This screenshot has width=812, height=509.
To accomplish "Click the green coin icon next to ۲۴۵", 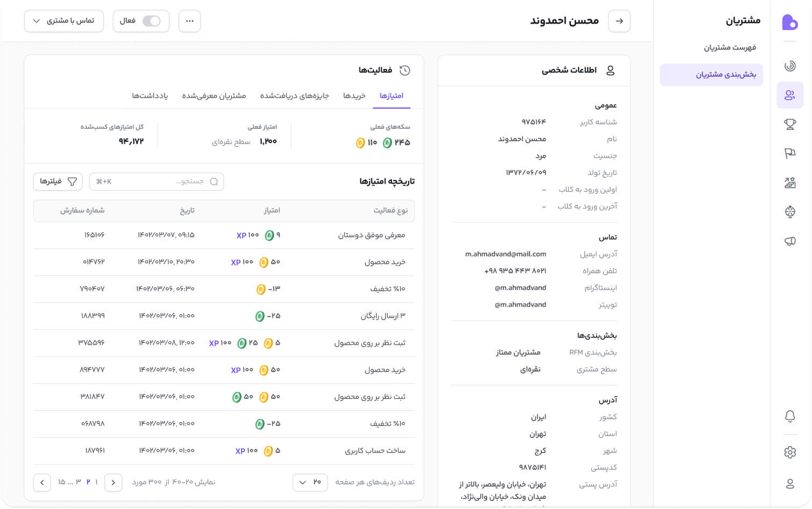I will pyautogui.click(x=387, y=143).
